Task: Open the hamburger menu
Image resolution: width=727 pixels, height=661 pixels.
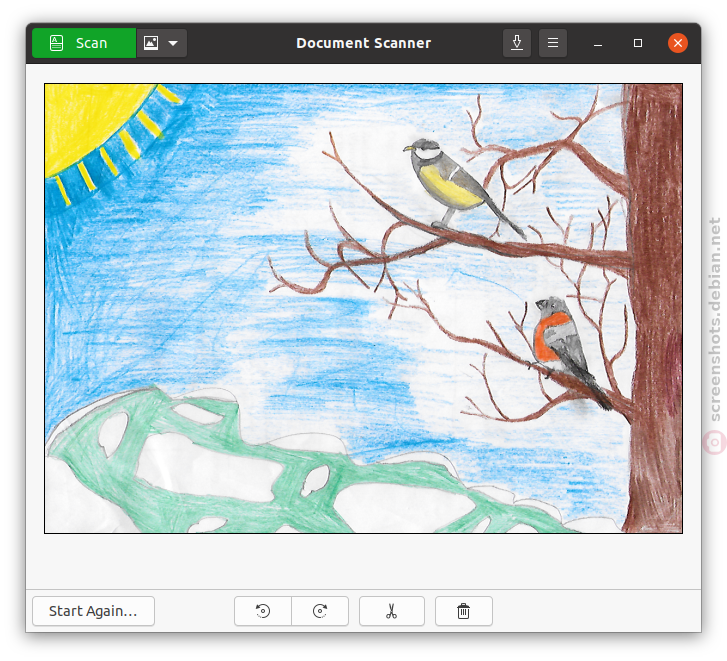Action: (x=553, y=43)
